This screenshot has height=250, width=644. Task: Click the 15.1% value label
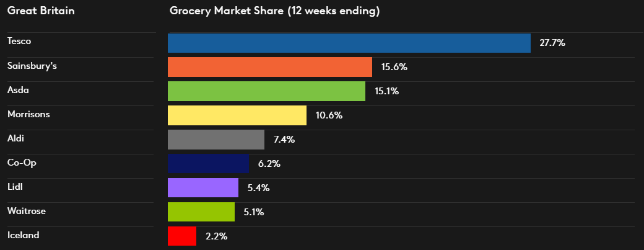(x=386, y=91)
